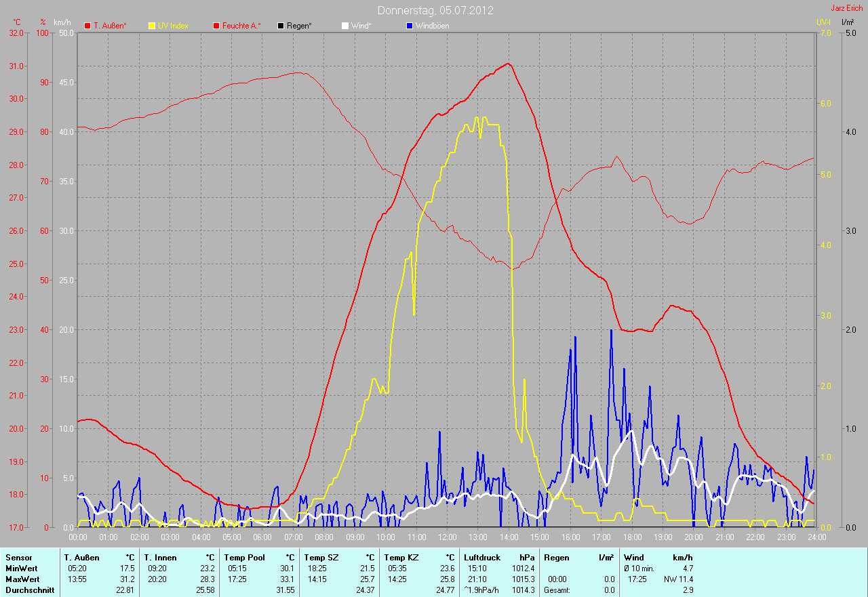
Task: Click the white Wind legend swatch
Action: pos(344,26)
